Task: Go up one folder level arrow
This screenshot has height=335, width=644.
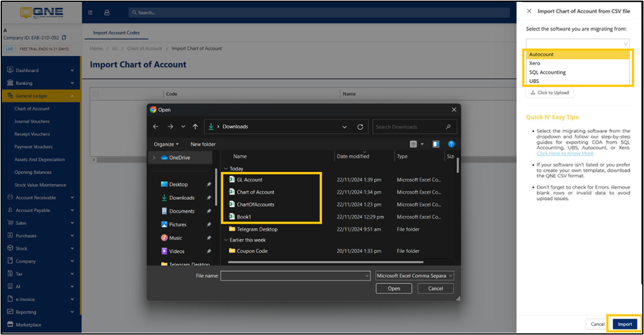Action: click(195, 126)
